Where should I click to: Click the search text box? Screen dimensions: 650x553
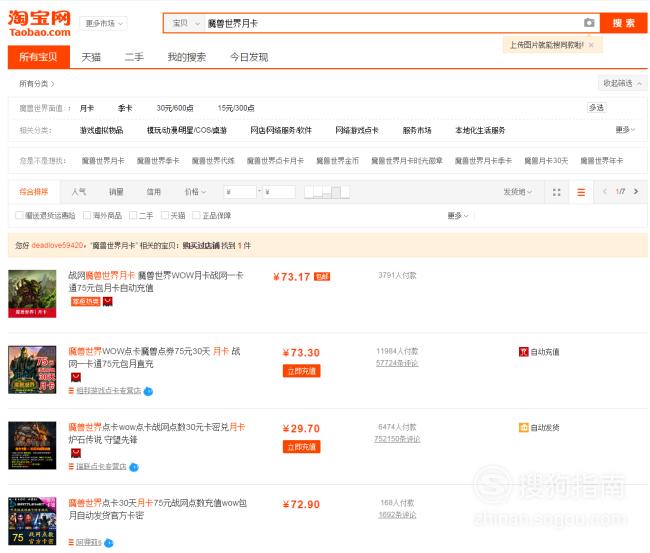[x=394, y=23]
